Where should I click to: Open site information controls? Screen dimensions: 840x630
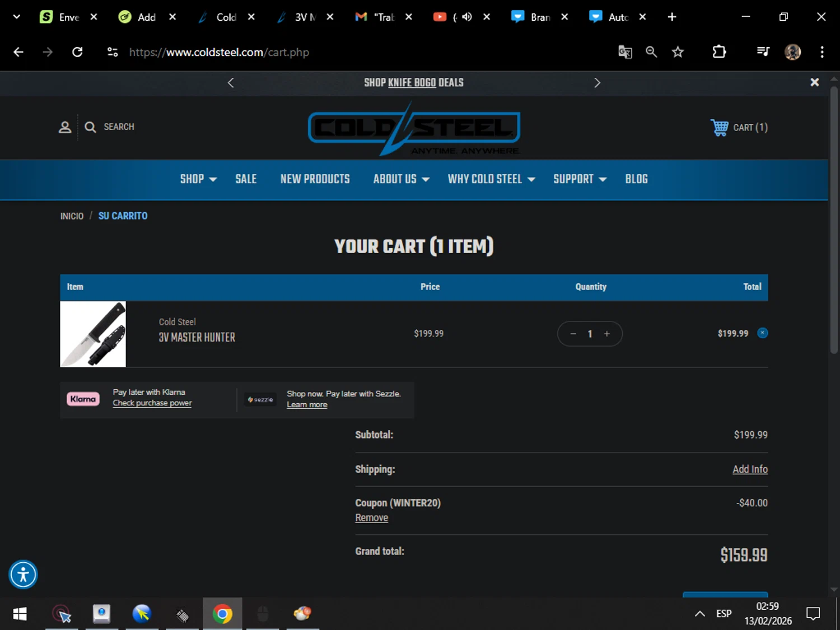(x=113, y=52)
